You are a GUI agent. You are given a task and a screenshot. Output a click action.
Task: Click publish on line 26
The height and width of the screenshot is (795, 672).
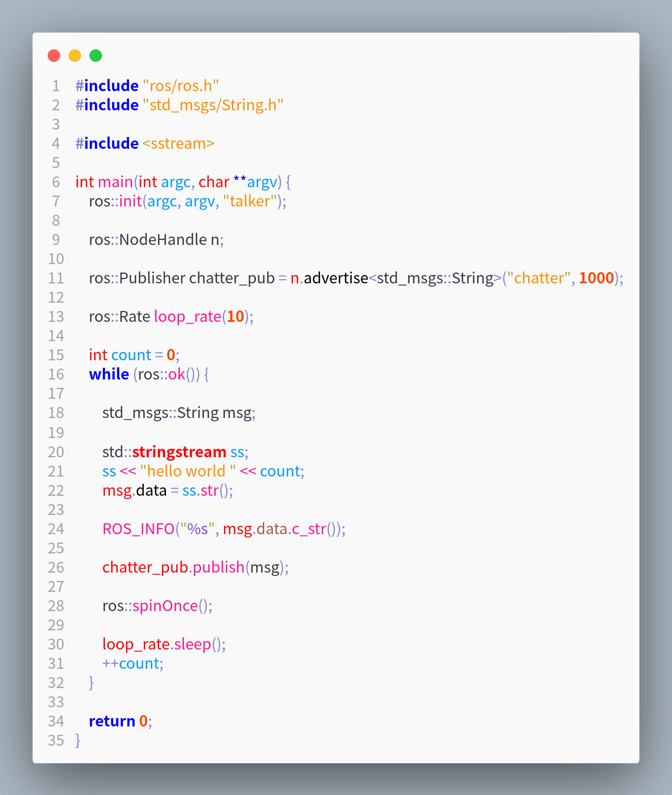[x=219, y=568]
